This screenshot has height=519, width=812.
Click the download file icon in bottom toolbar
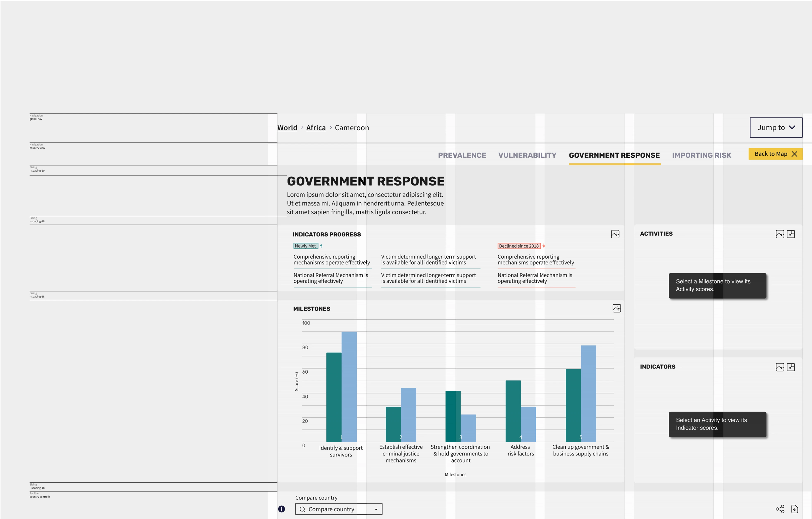794,509
